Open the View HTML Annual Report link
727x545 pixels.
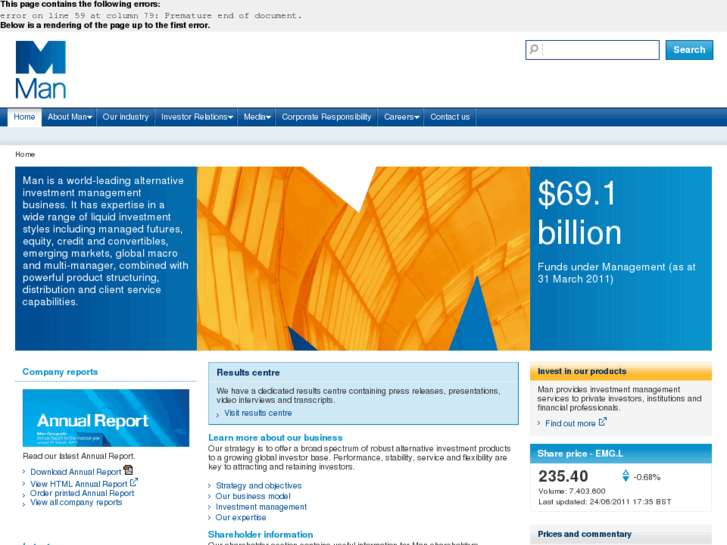[79, 484]
